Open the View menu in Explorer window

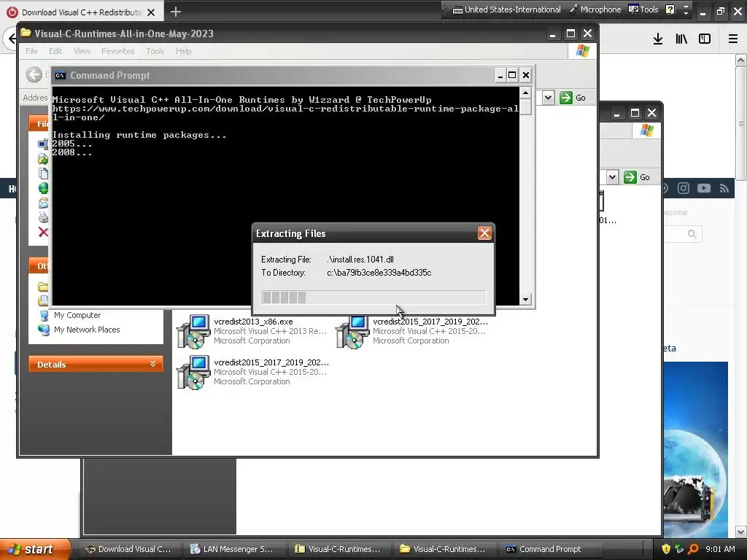82,51
